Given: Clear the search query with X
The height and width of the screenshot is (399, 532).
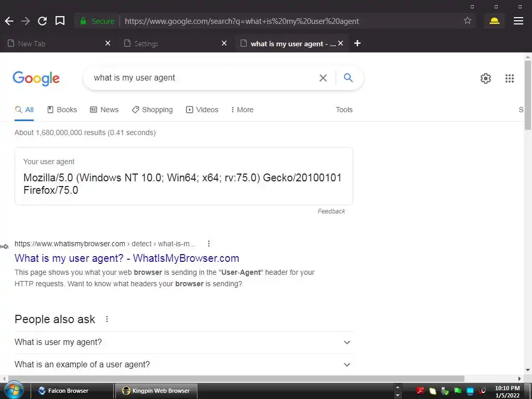Looking at the screenshot, I should [x=323, y=78].
